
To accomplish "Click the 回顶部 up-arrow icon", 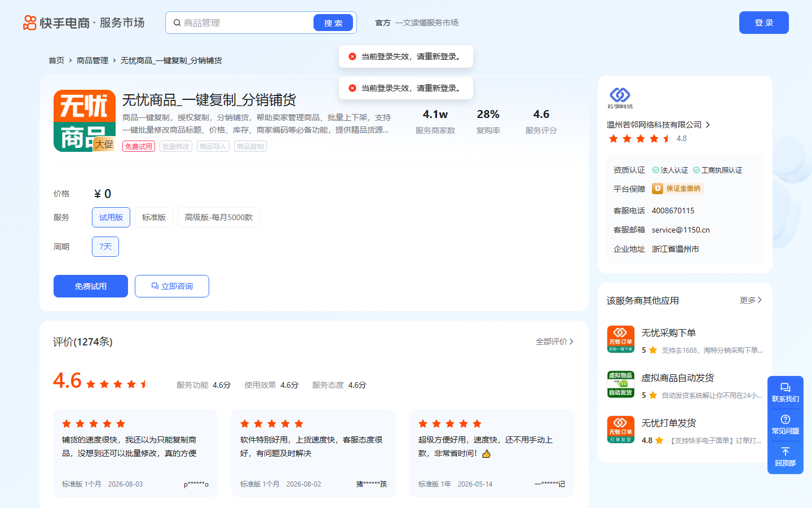I will pos(785,452).
